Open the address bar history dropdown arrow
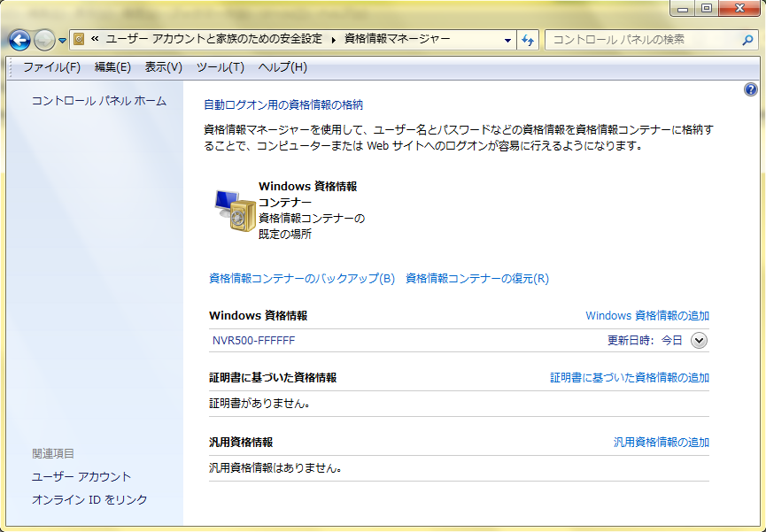Image resolution: width=766 pixels, height=532 pixels. pos(507,40)
